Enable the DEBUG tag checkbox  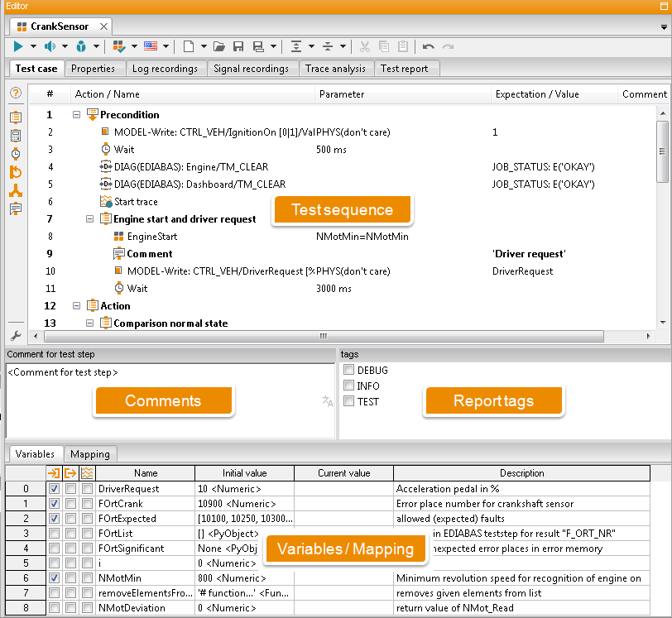coord(349,370)
